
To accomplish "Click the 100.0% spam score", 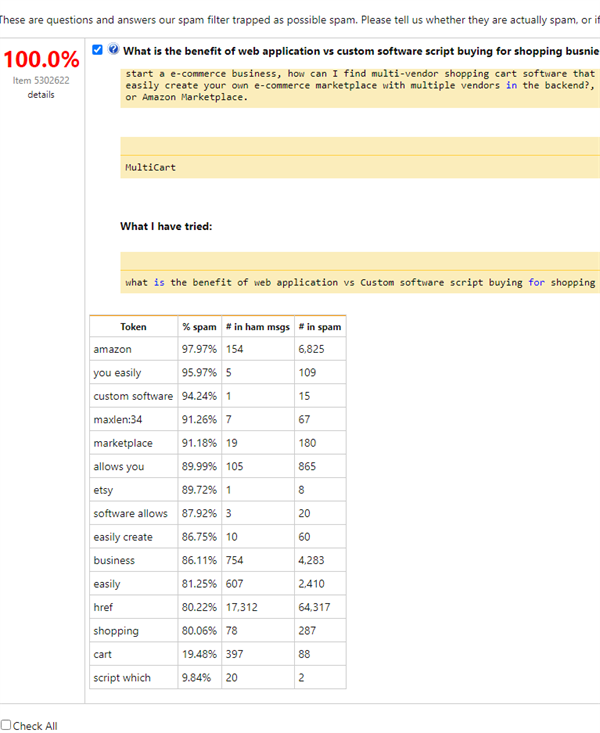I will pyautogui.click(x=41, y=59).
